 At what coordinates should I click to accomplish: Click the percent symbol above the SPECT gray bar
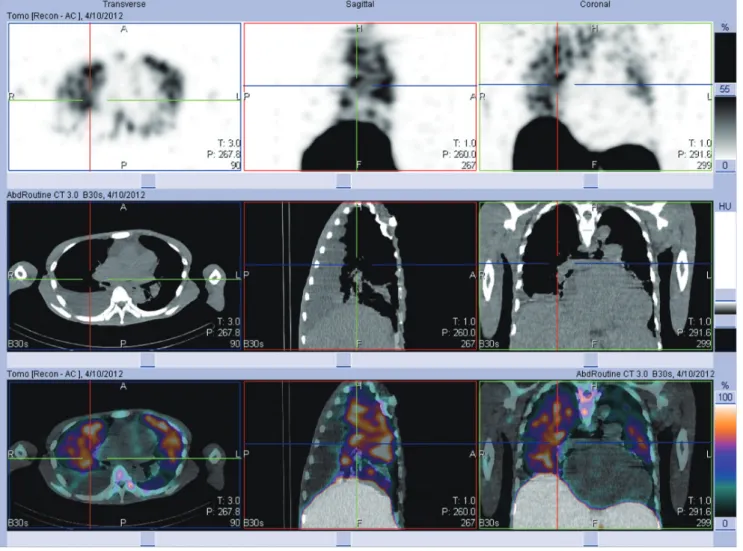(725, 27)
